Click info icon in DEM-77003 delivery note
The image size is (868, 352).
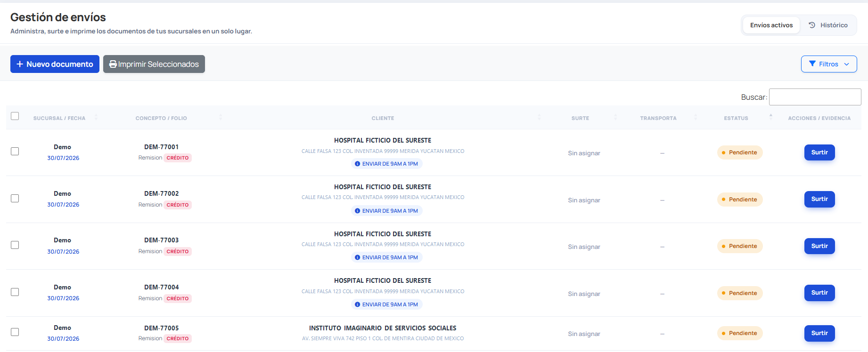coord(357,257)
